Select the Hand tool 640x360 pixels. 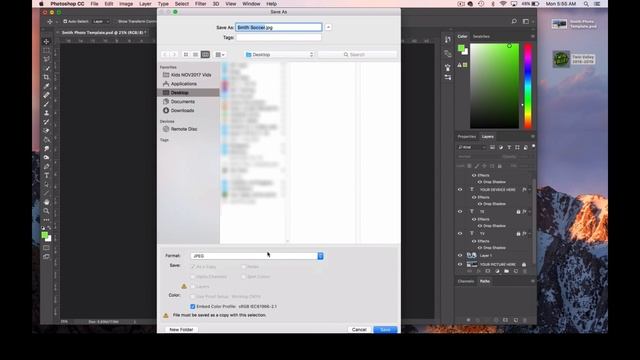(x=46, y=202)
